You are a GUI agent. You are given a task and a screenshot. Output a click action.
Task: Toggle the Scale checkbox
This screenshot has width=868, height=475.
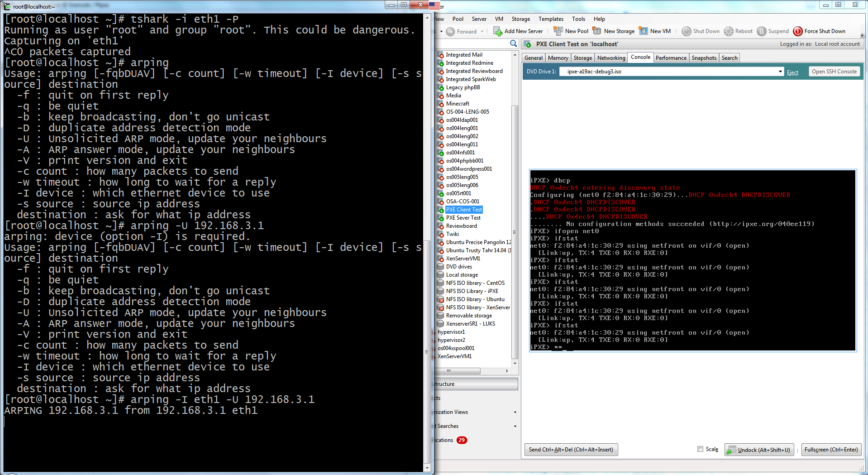coord(701,449)
